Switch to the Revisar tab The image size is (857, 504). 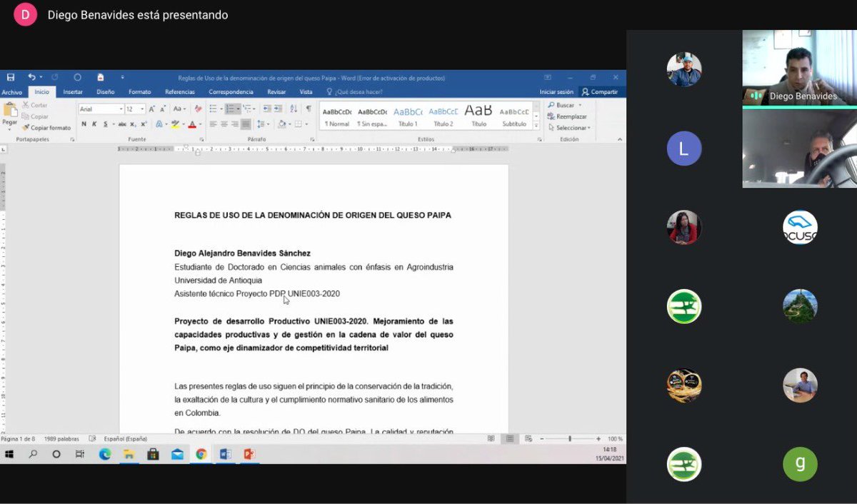tap(276, 92)
